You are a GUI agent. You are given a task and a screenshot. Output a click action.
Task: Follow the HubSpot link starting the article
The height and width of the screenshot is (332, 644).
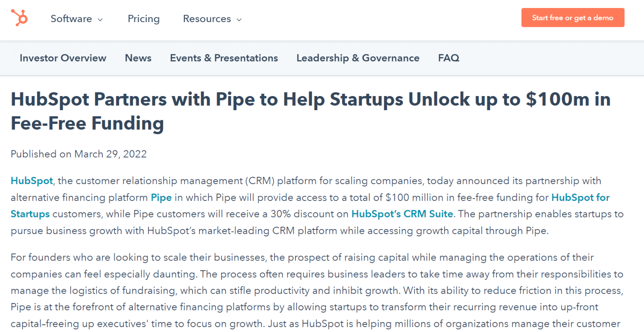32,181
